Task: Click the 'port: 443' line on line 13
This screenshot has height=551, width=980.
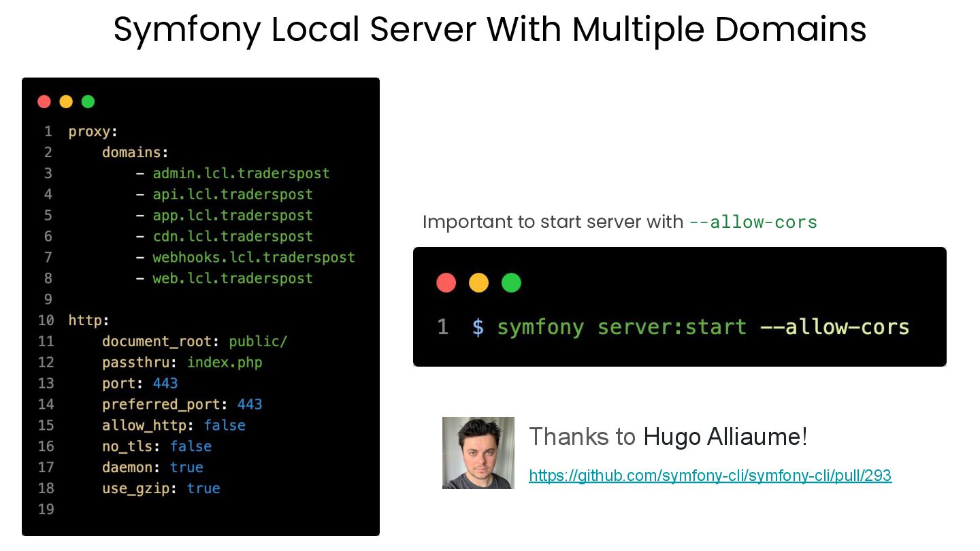Action: pos(140,384)
